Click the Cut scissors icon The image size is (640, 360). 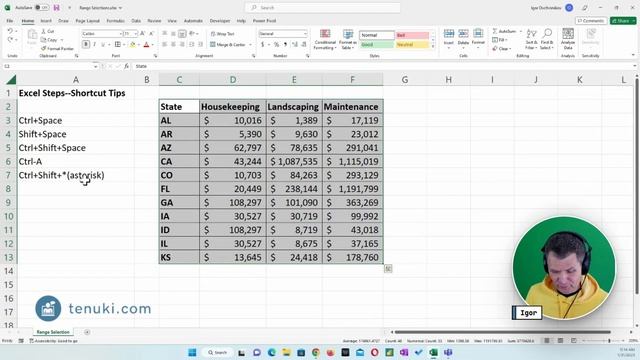pos(44,31)
